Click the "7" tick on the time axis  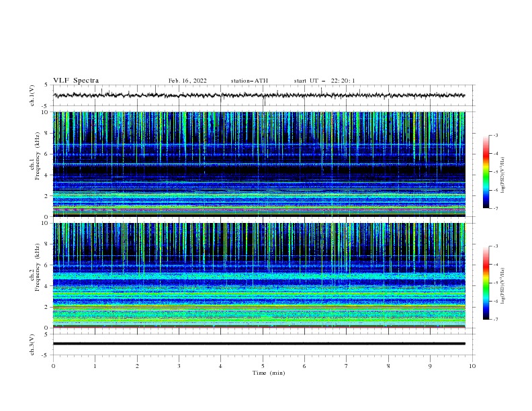[x=347, y=366]
